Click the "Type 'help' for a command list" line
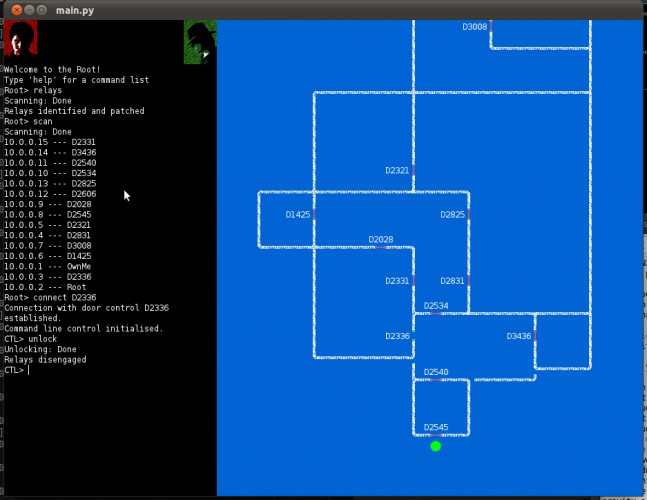 pos(77,80)
